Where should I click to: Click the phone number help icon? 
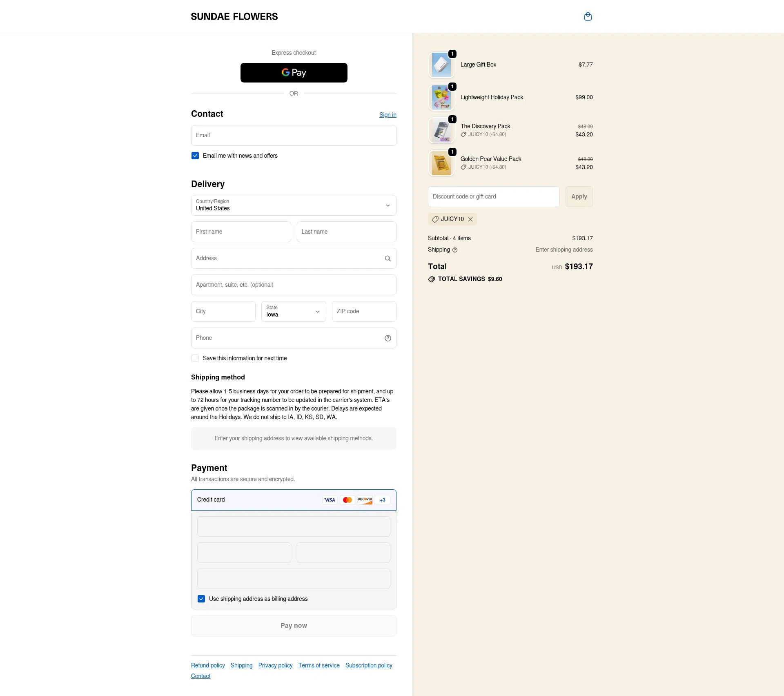[x=387, y=338]
